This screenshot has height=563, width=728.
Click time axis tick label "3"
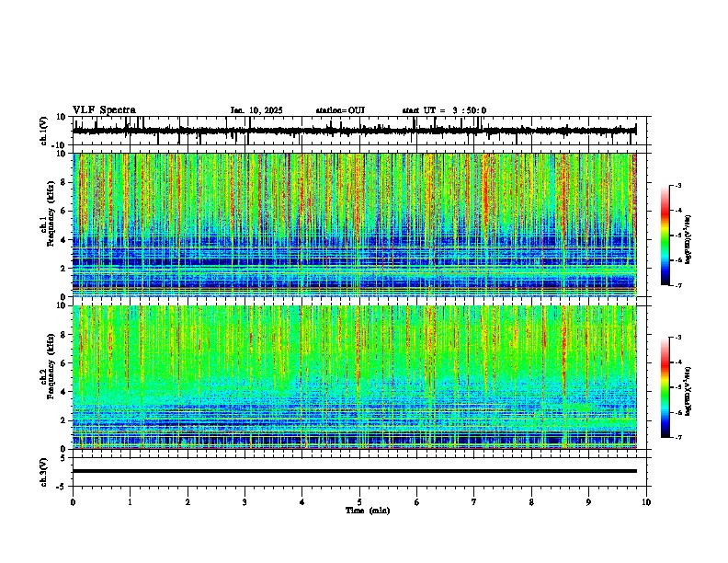tap(245, 502)
